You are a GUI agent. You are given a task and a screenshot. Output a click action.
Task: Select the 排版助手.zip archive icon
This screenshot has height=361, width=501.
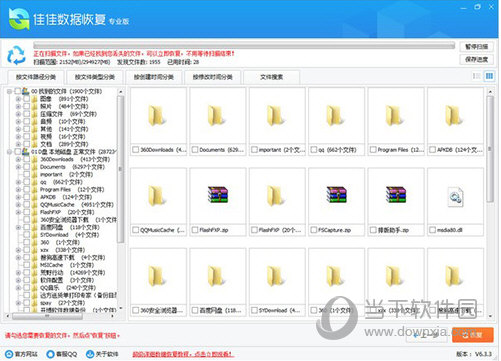(396, 194)
